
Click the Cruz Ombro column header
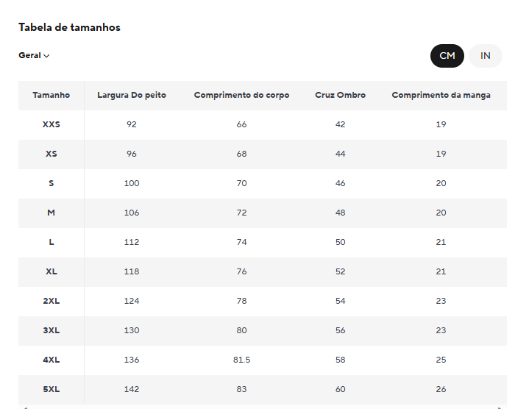pyautogui.click(x=340, y=95)
